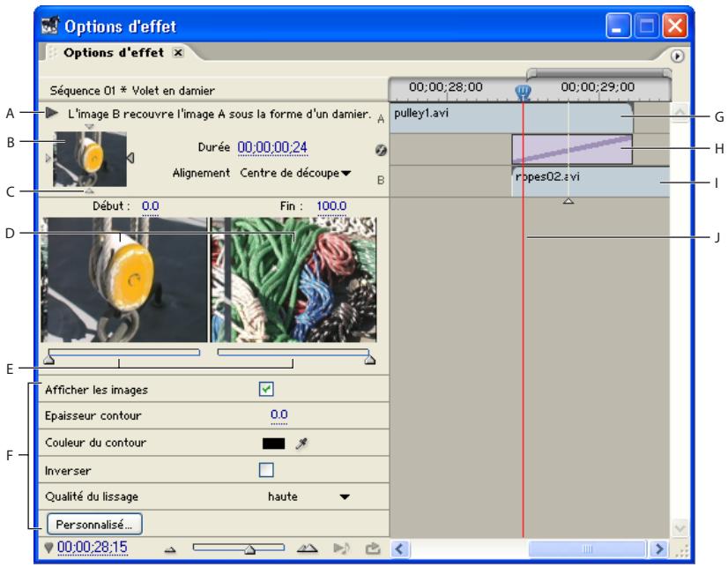Click the Durée timecode value
This screenshot has width=728, height=567.
point(264,148)
